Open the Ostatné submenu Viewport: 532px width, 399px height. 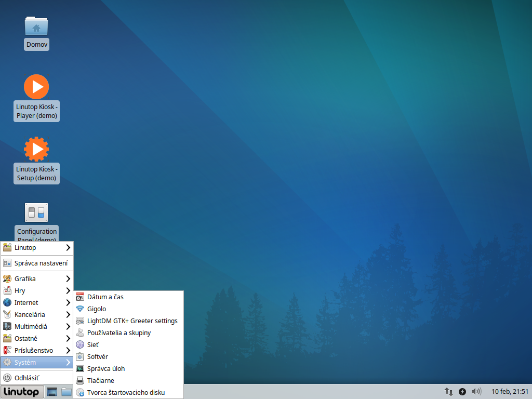37,339
